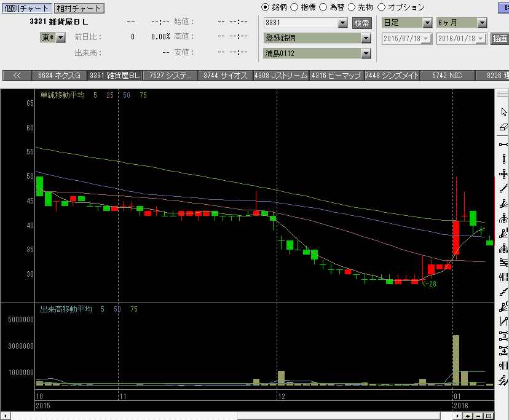
Task: Select the diagonal trend line tool
Action: tap(503, 188)
